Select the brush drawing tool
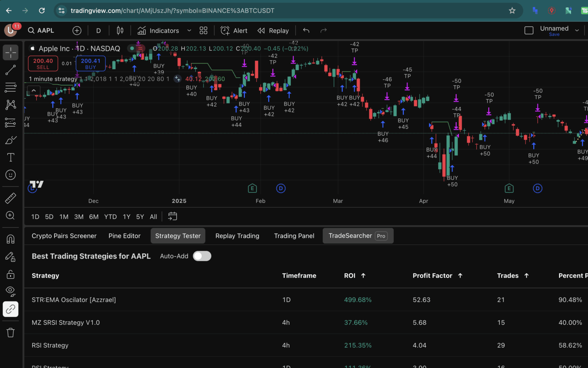Screen dimensions: 588x368 click(11, 140)
